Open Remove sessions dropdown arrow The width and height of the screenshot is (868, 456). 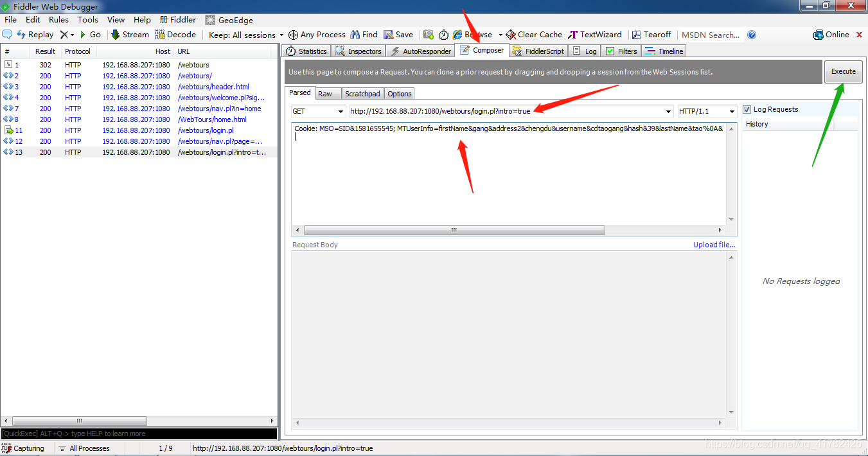pyautogui.click(x=72, y=35)
